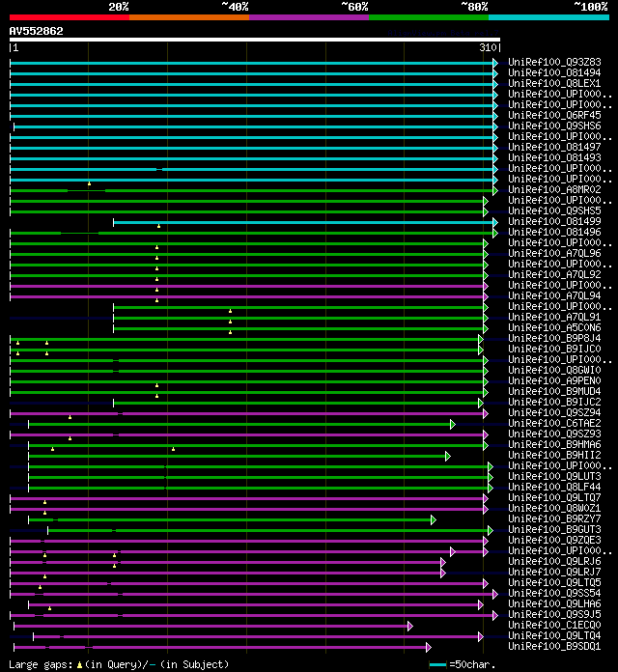
Task: Click the green arrowhead ending the C6TAE2 alignment
Action: click(453, 425)
